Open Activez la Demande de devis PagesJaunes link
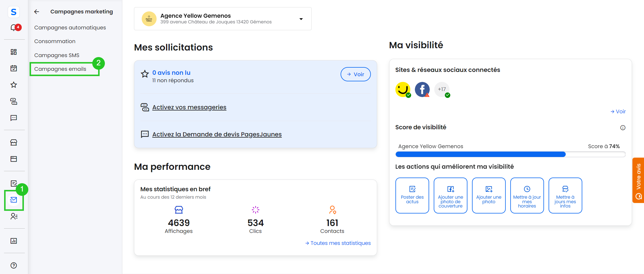 [217, 134]
